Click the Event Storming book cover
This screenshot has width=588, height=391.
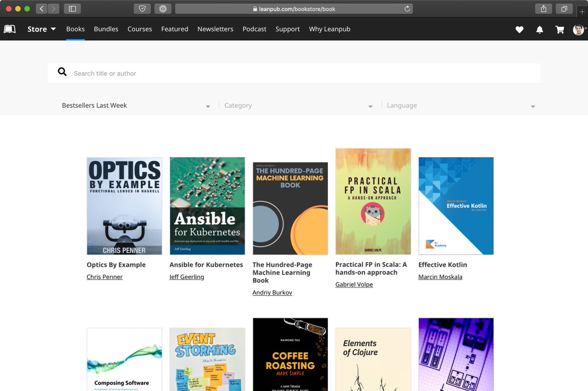coord(207,360)
